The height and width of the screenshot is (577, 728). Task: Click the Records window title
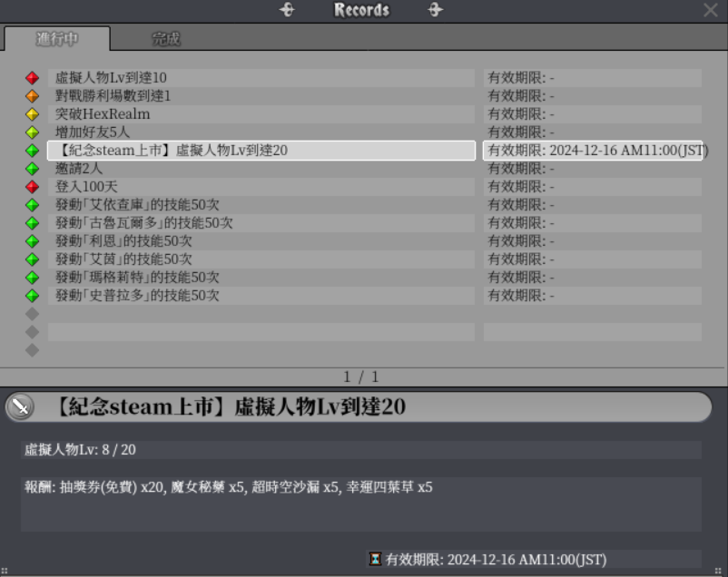click(x=361, y=10)
